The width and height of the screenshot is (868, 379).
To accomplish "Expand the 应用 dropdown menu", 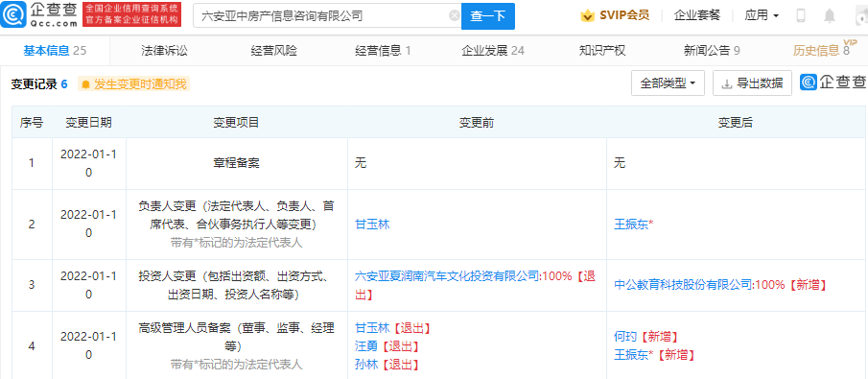I will click(x=762, y=15).
